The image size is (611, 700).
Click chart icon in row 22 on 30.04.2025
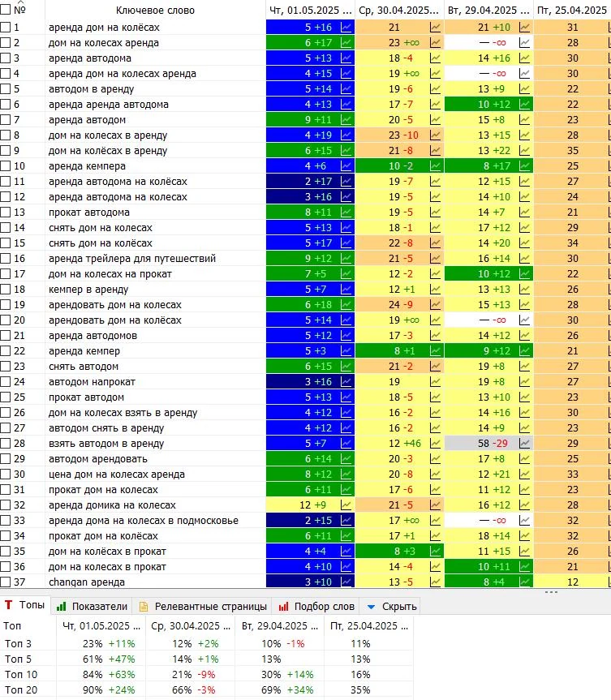[x=435, y=351]
